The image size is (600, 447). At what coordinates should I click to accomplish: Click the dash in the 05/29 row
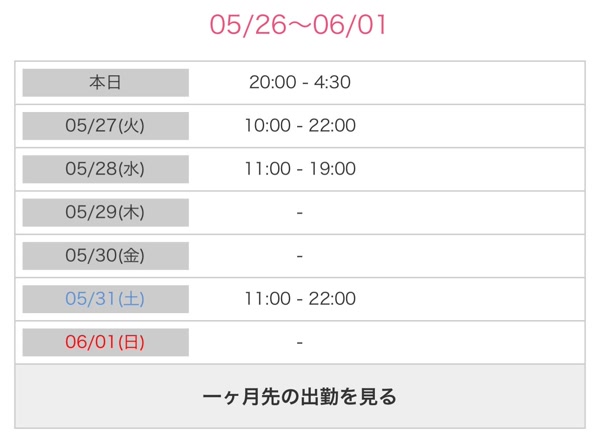(300, 212)
